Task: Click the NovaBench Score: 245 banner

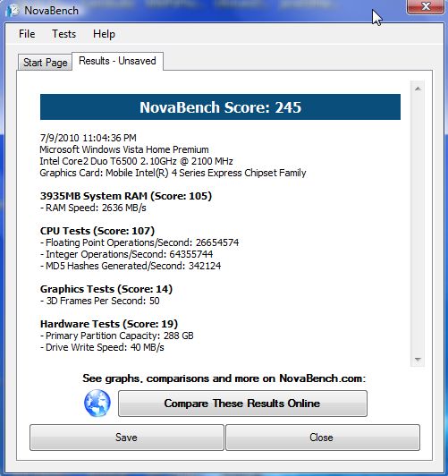Action: [x=220, y=106]
